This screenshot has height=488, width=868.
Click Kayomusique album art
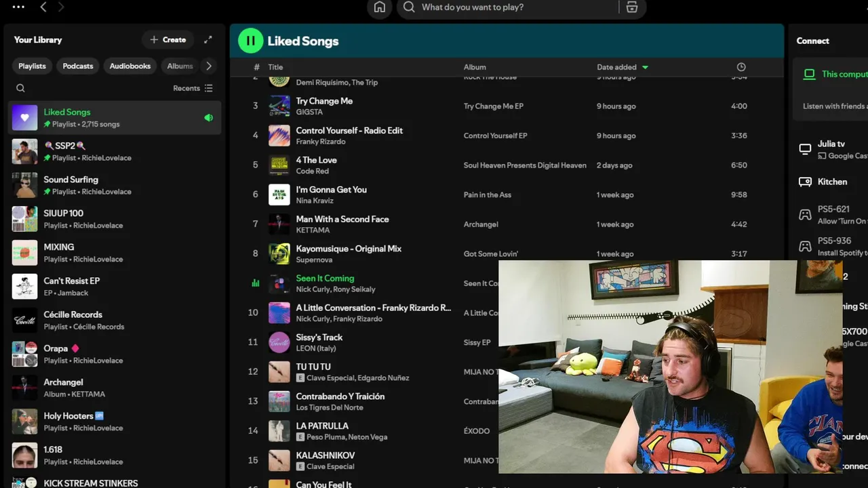click(x=279, y=253)
